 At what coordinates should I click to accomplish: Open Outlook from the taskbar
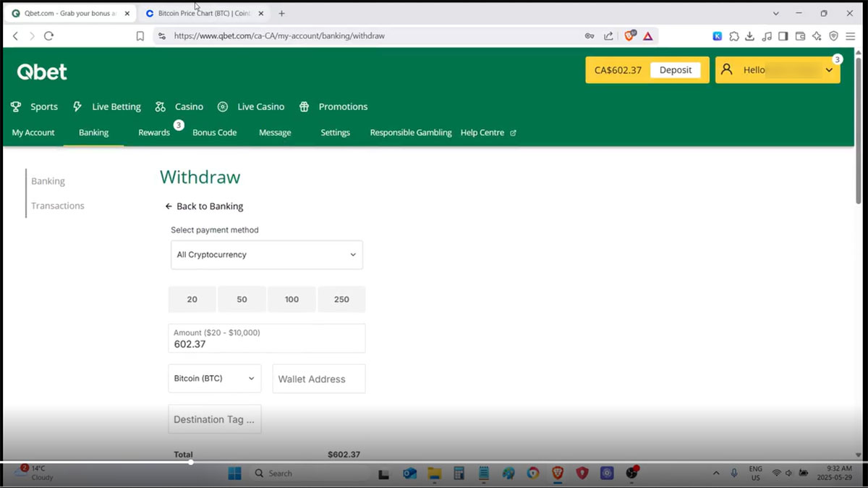tap(409, 474)
